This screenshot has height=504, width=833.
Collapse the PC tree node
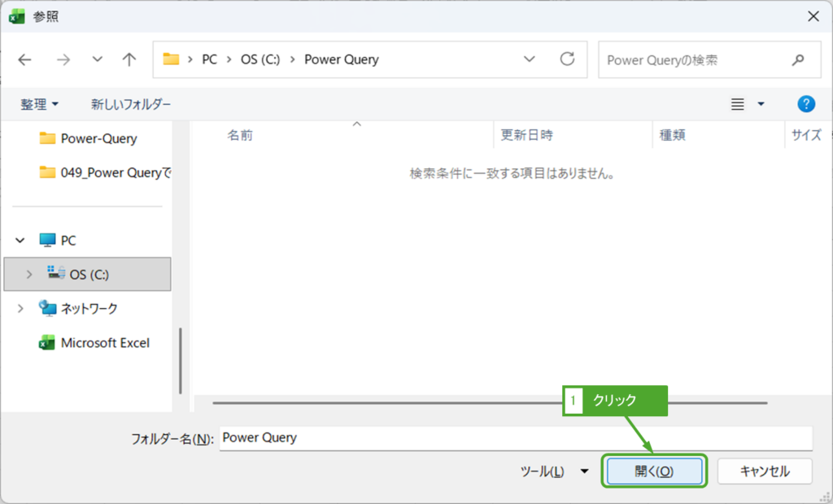tap(20, 241)
